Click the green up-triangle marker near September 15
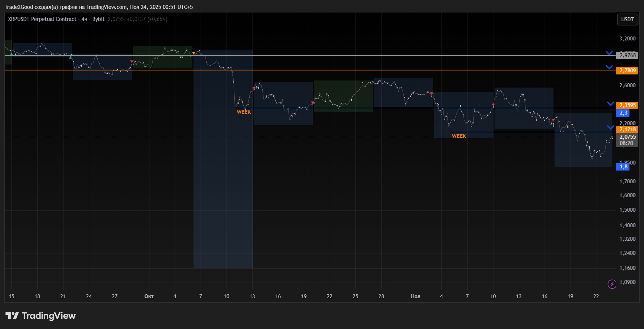This screenshot has width=644, height=329. 11,54
